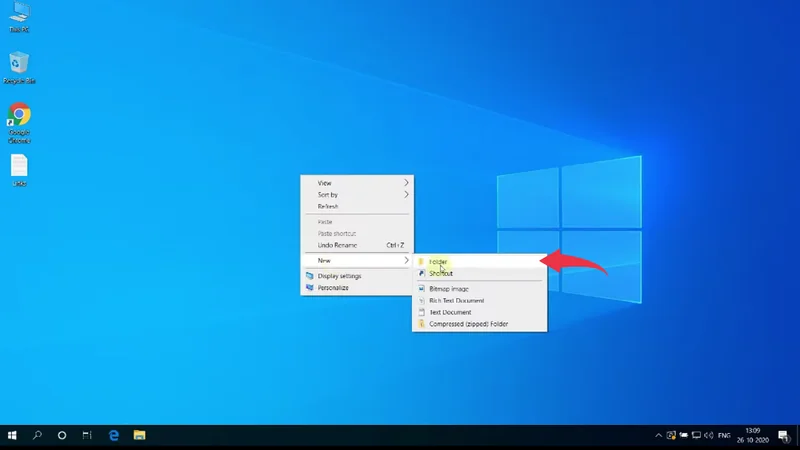The width and height of the screenshot is (800, 450).
Task: Open Display settings from the context menu
Action: (339, 276)
